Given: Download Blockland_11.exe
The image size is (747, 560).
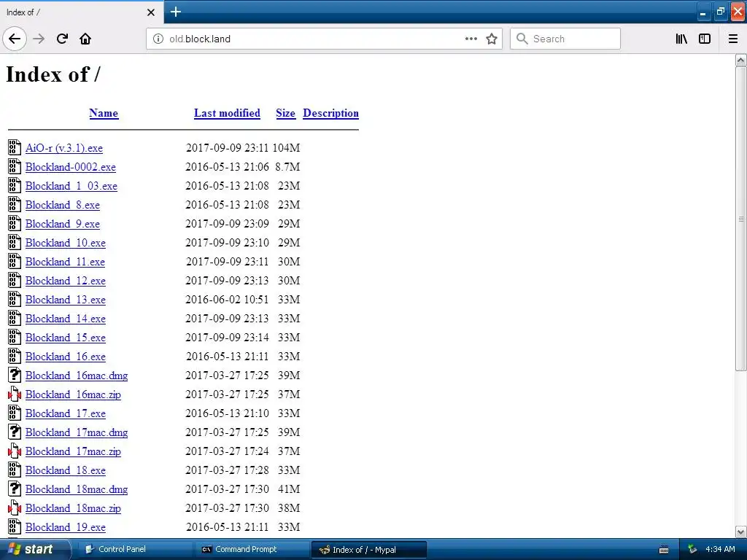Looking at the screenshot, I should click(x=65, y=262).
